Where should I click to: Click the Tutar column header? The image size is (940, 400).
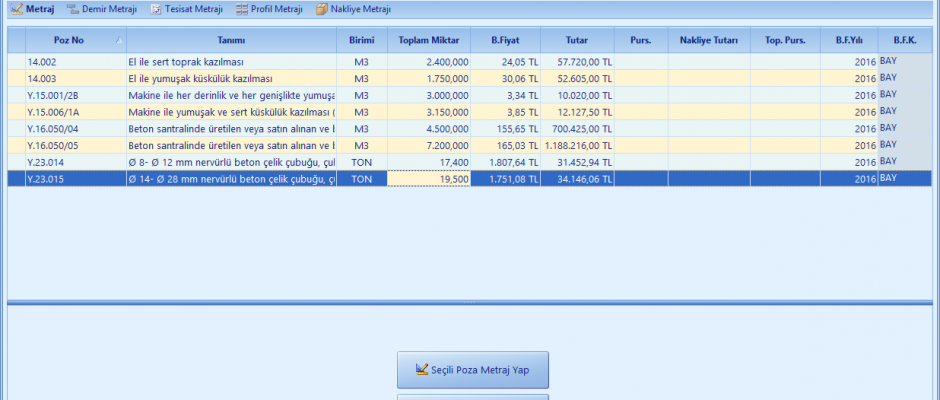point(576,41)
